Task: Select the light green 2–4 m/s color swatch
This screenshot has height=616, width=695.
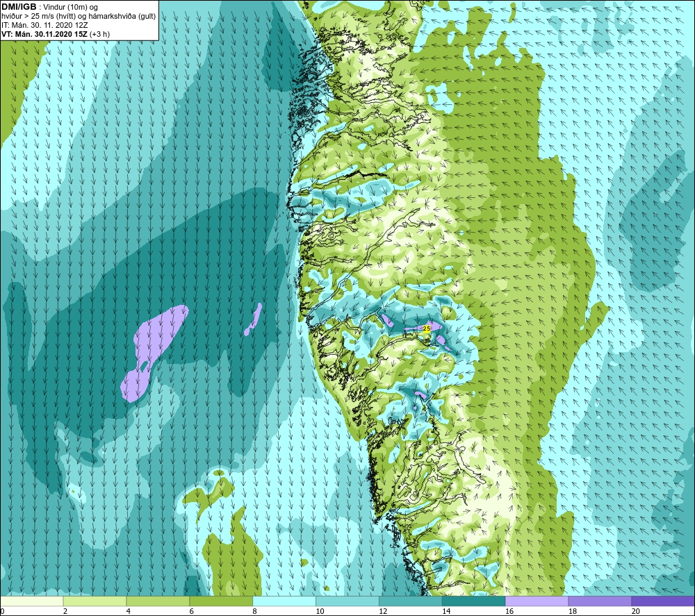Action: coord(95,601)
